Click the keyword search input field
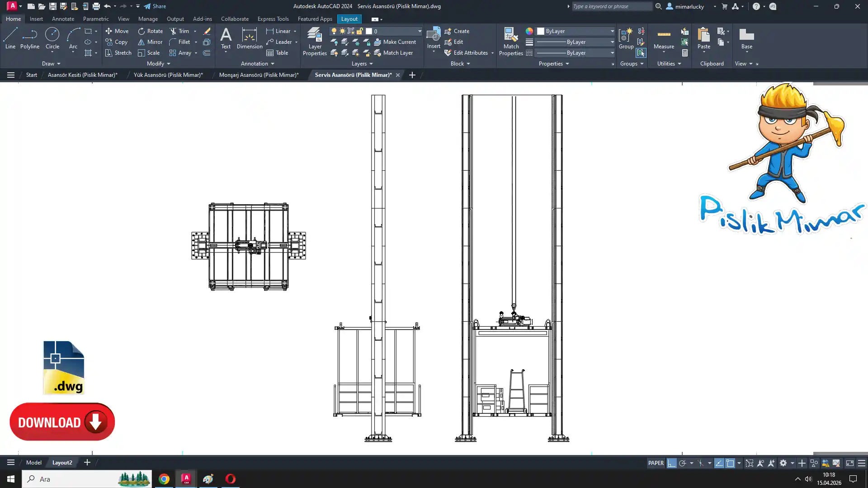This screenshot has width=868, height=488. [612, 6]
